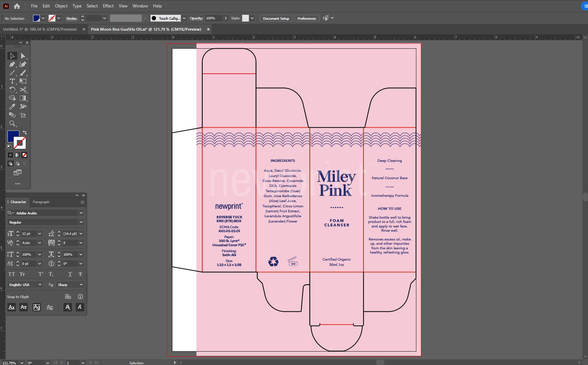Select the Scissors tool

coord(23,90)
